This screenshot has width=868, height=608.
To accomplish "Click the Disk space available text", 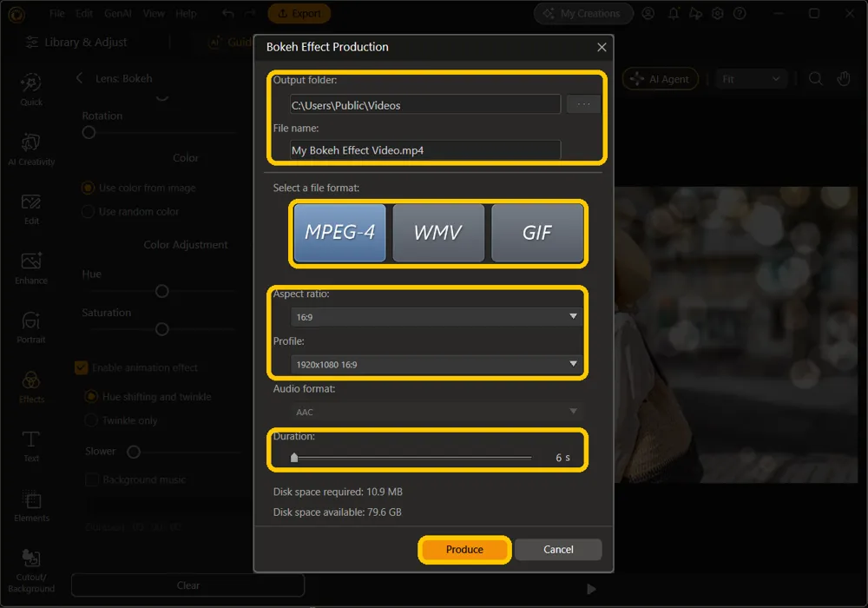I will [x=337, y=512].
